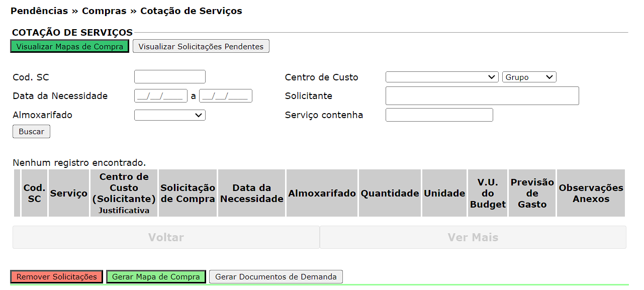The image size is (644, 290).
Task: Expand the Almoxarifado dropdown
Action: (169, 115)
